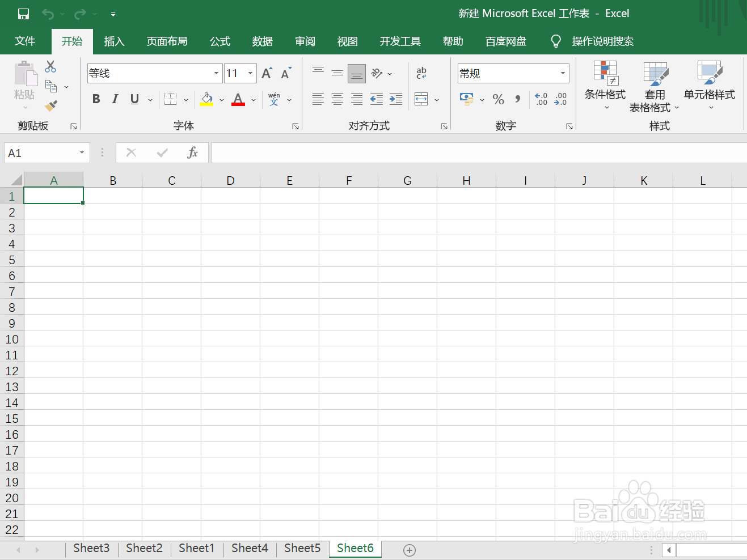
Task: Expand the font color dropdown arrow
Action: coord(254,100)
